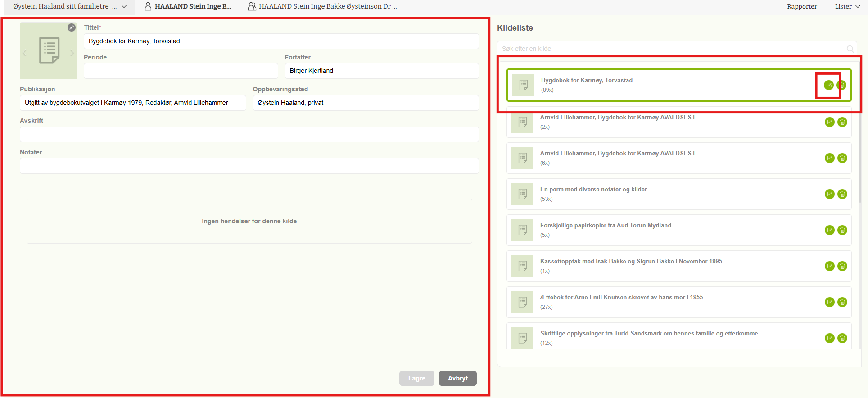This screenshot has width=868, height=398.
Task: Click pencil icon on source image thumbnail
Action: pyautogui.click(x=72, y=27)
